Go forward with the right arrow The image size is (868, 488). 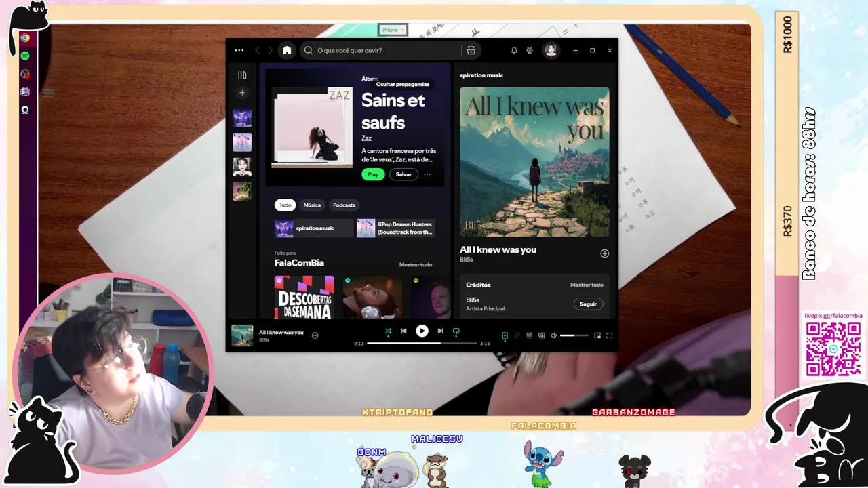coord(270,50)
